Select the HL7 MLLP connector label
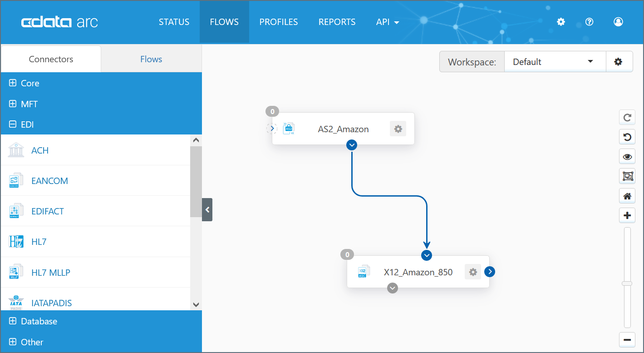644x353 pixels. point(51,273)
